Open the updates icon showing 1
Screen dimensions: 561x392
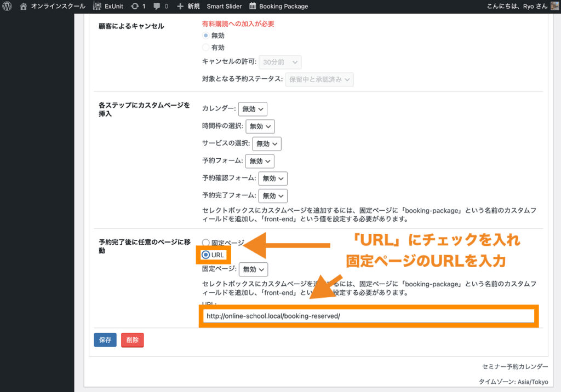135,7
